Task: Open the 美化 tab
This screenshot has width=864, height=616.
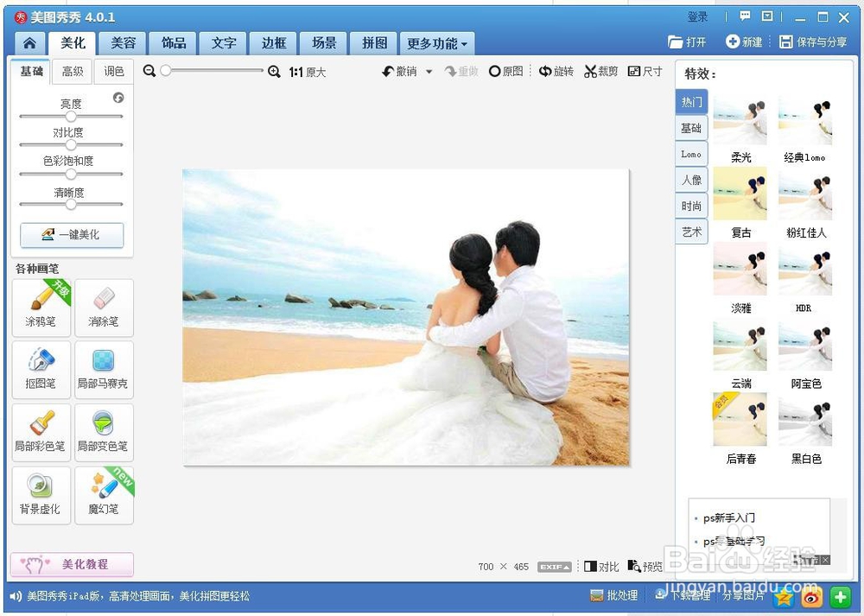Action: (x=73, y=43)
